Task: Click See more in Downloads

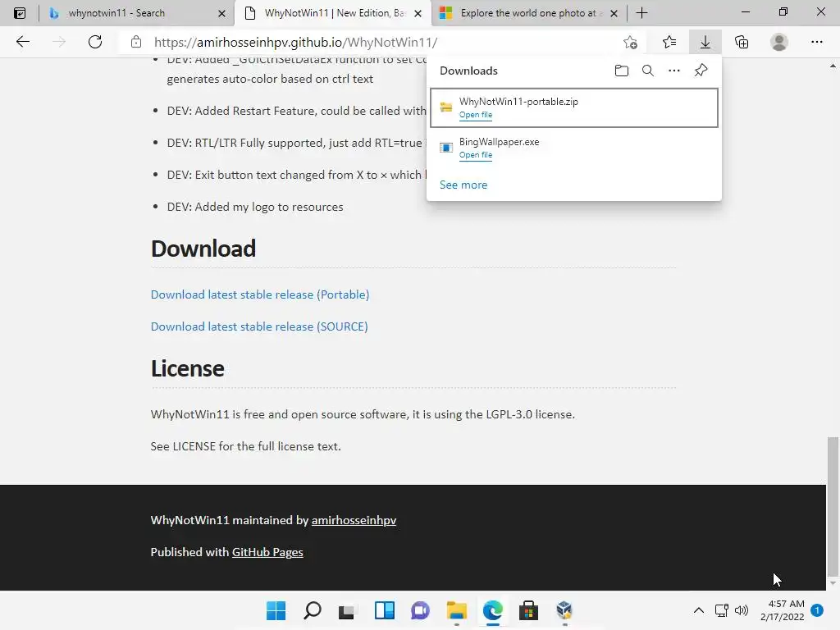Action: pos(463,185)
